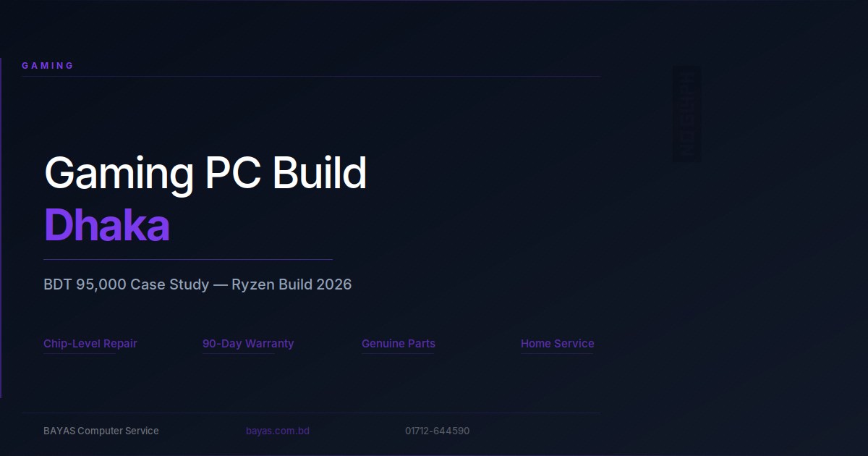Image resolution: width=868 pixels, height=456 pixels.
Task: Open the Home Service link
Action: click(558, 344)
